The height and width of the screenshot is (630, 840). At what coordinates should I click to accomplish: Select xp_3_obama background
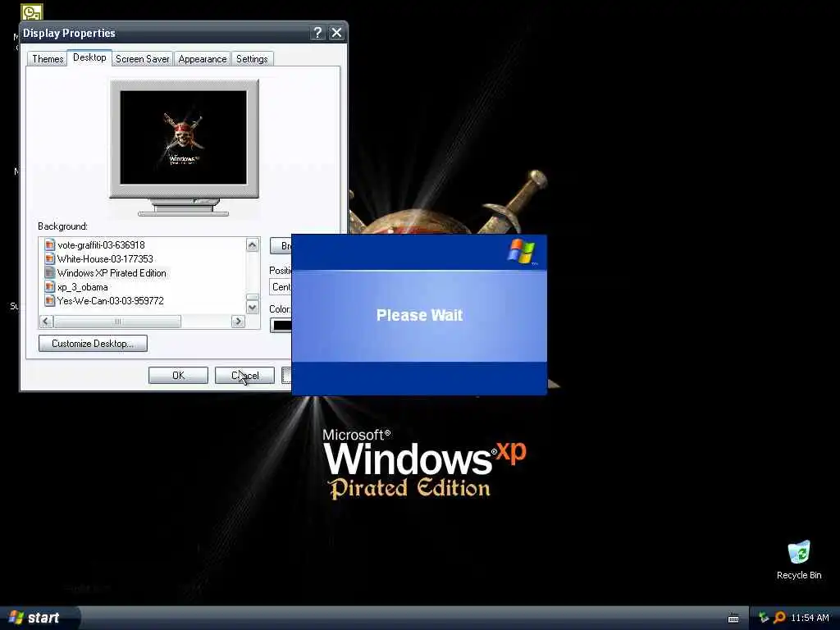pyautogui.click(x=83, y=286)
